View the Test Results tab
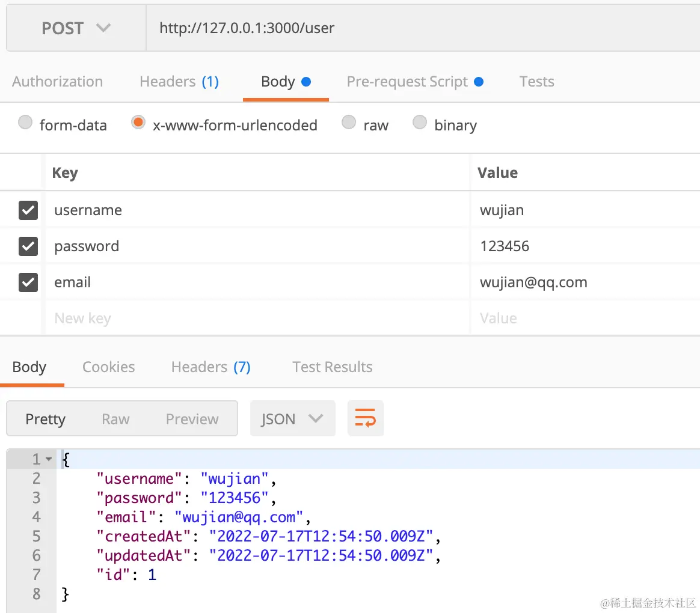Image resolution: width=700 pixels, height=613 pixels. tap(332, 367)
